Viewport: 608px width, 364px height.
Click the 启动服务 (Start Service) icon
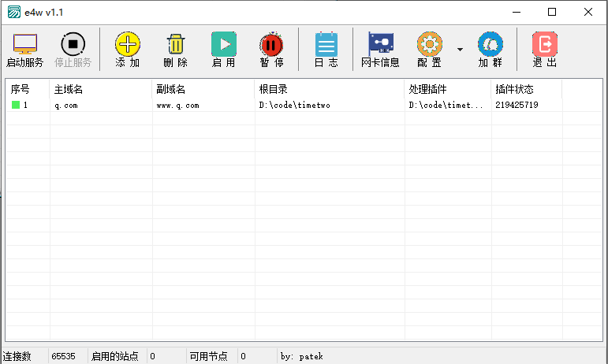tap(25, 45)
